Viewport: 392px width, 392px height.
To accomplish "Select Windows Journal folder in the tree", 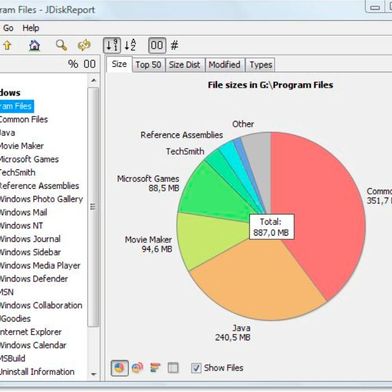I will click(x=30, y=239).
